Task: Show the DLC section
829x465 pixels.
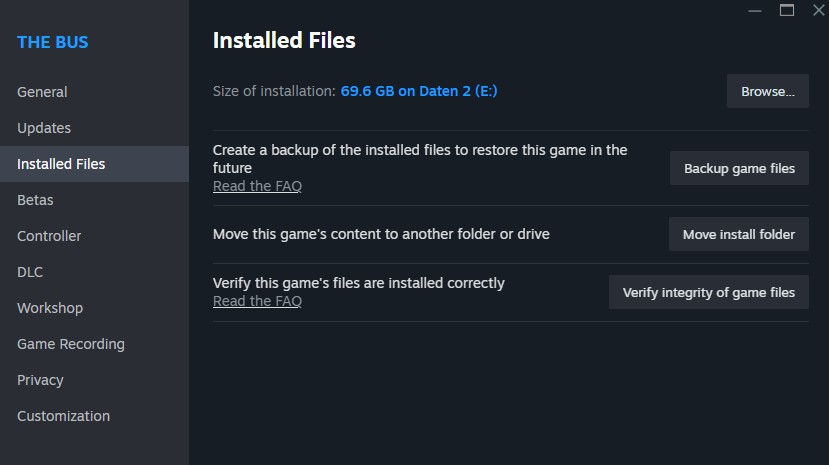Action: tap(30, 272)
